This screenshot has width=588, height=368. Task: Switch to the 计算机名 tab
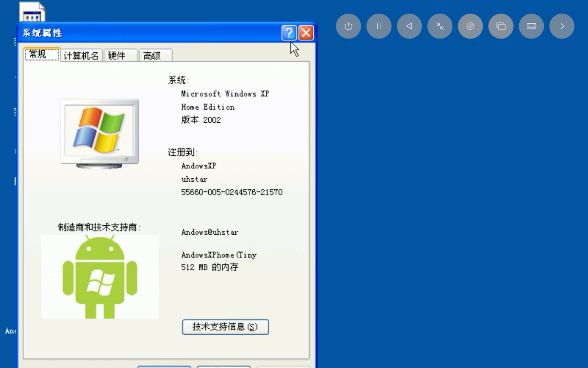pyautogui.click(x=81, y=55)
